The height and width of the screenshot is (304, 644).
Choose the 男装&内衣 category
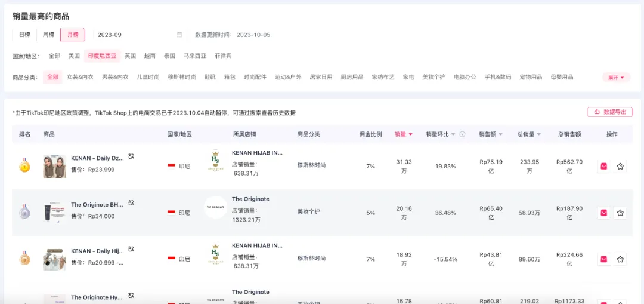(115, 77)
